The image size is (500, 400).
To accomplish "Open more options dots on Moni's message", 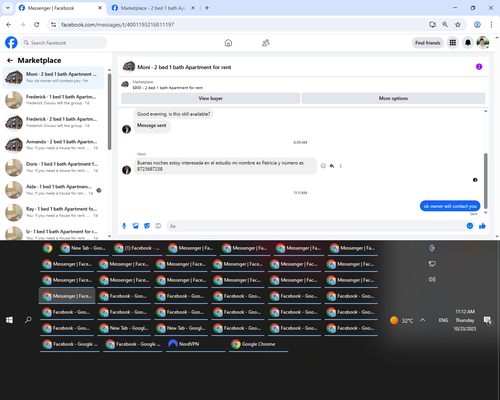I will coord(341,166).
